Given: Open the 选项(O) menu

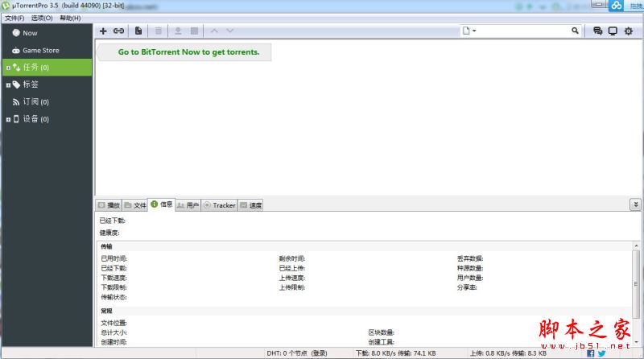Looking at the screenshot, I should [x=42, y=18].
